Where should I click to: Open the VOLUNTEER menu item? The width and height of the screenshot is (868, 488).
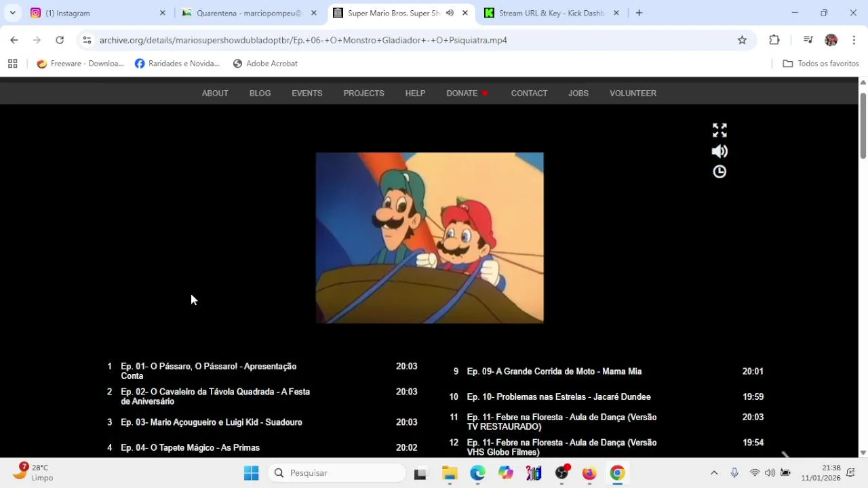tap(633, 93)
